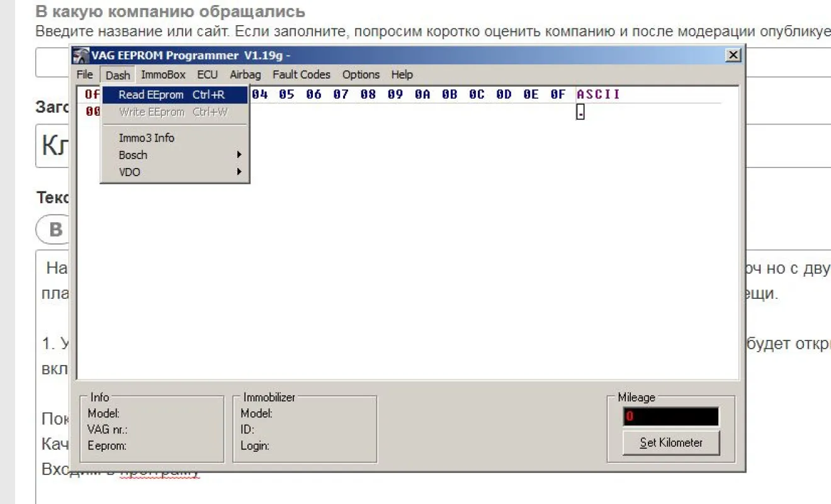Select Read EEprom from the Dash menu

pos(174,95)
